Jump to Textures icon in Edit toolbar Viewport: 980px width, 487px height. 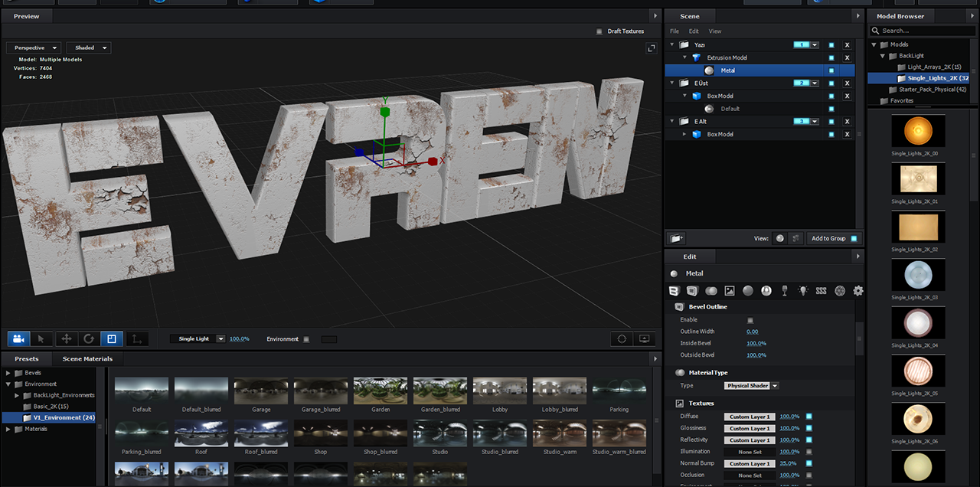pyautogui.click(x=730, y=291)
